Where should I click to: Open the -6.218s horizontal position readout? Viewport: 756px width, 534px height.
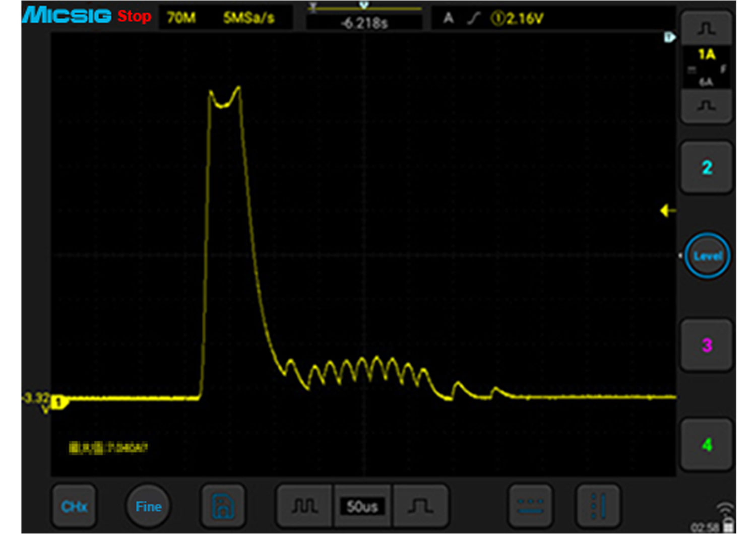pos(364,22)
